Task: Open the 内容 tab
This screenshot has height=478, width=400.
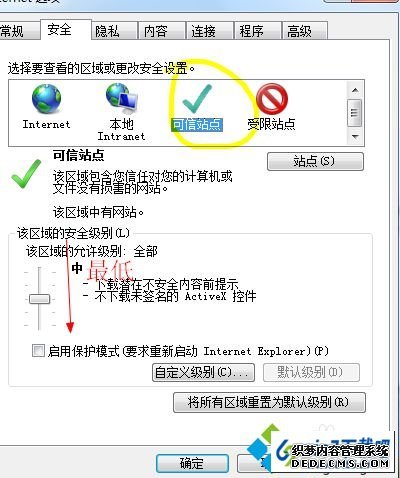Action: tap(162, 31)
